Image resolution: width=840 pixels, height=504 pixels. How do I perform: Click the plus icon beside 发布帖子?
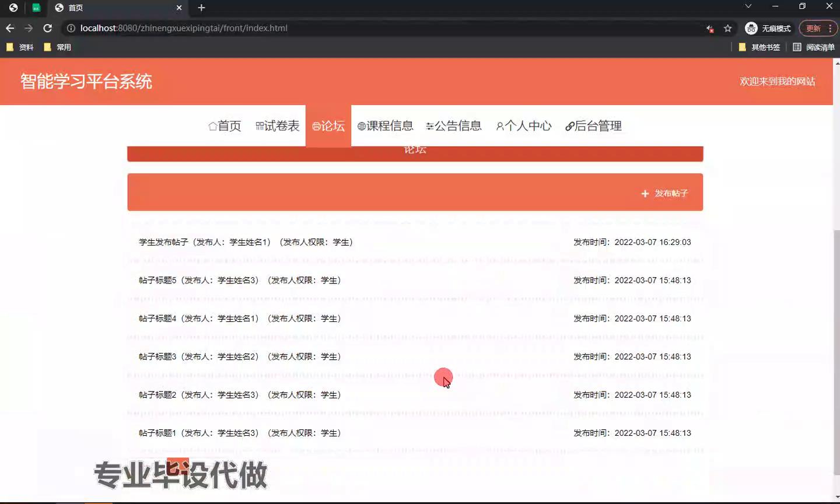pos(645,193)
